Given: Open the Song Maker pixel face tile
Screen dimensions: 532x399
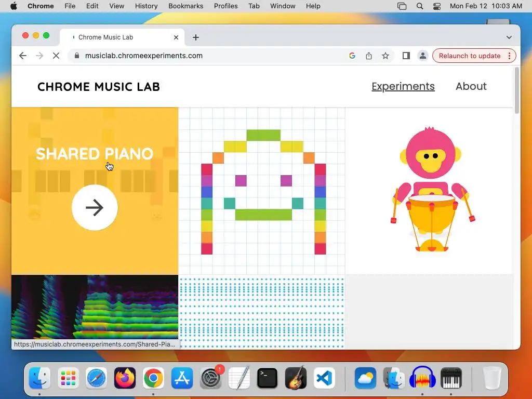Looking at the screenshot, I should click(x=262, y=191).
